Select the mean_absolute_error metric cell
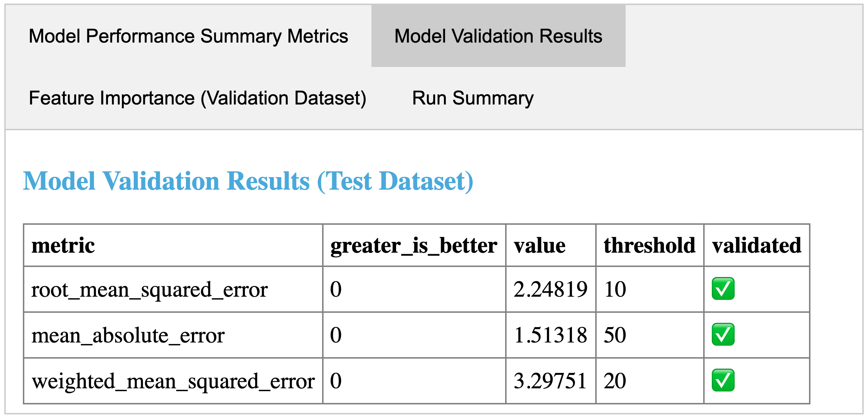This screenshot has width=868, height=418. (x=128, y=335)
